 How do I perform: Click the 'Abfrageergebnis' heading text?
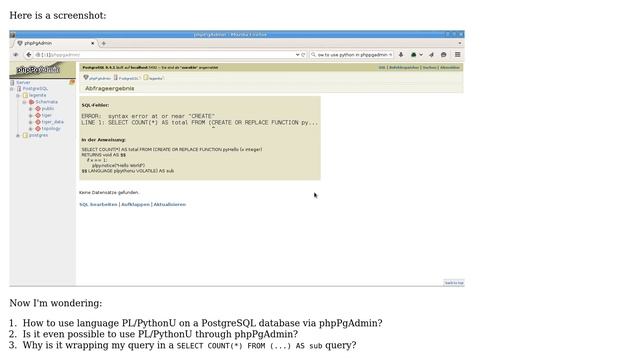coord(109,88)
